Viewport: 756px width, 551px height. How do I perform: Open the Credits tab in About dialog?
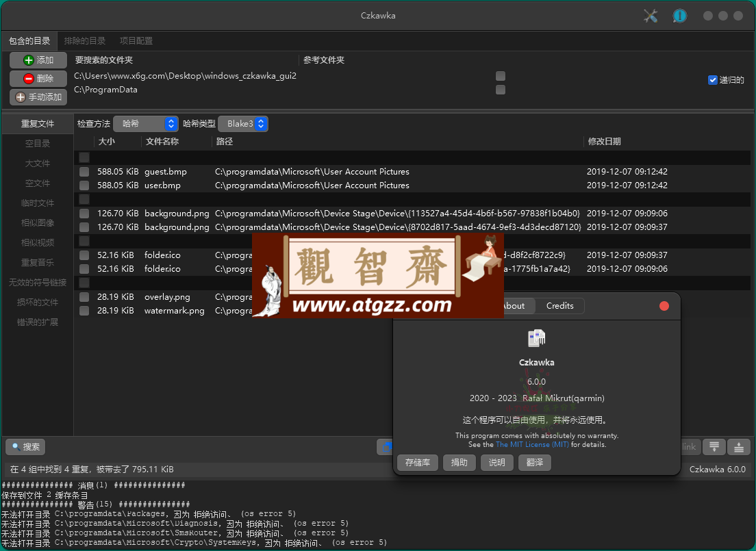559,306
